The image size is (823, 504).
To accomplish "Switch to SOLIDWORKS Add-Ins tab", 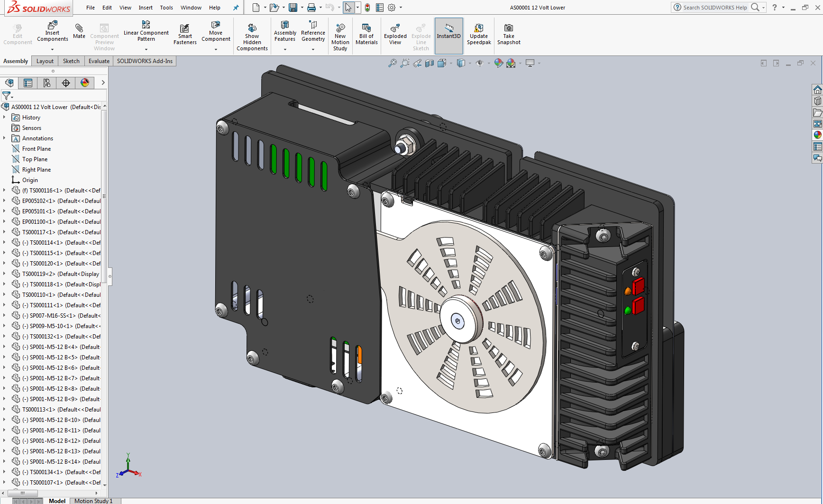I will coord(145,61).
